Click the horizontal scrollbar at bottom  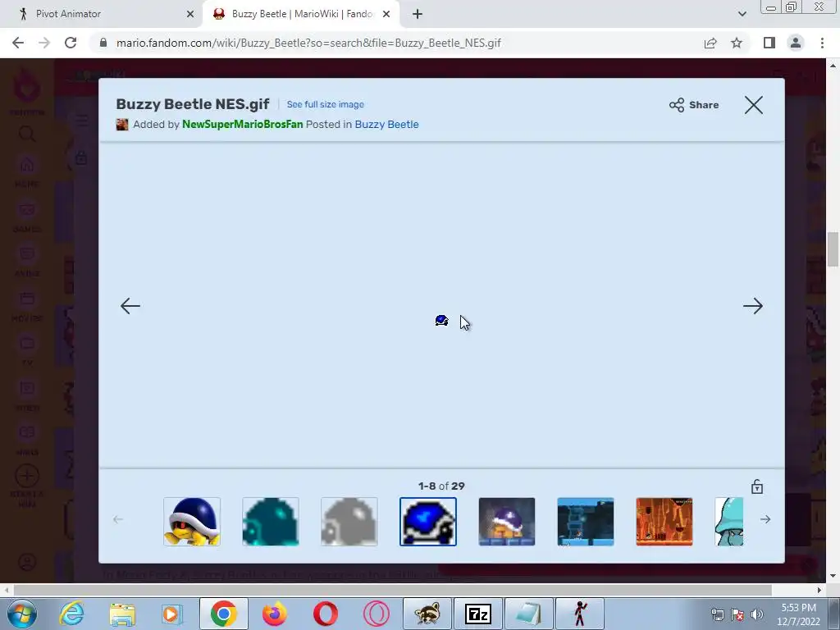click(393, 590)
